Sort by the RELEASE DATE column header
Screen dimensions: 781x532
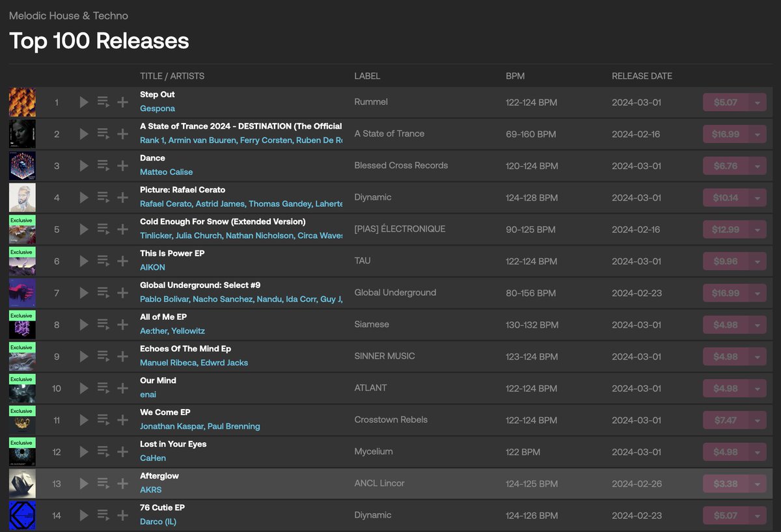tap(642, 75)
